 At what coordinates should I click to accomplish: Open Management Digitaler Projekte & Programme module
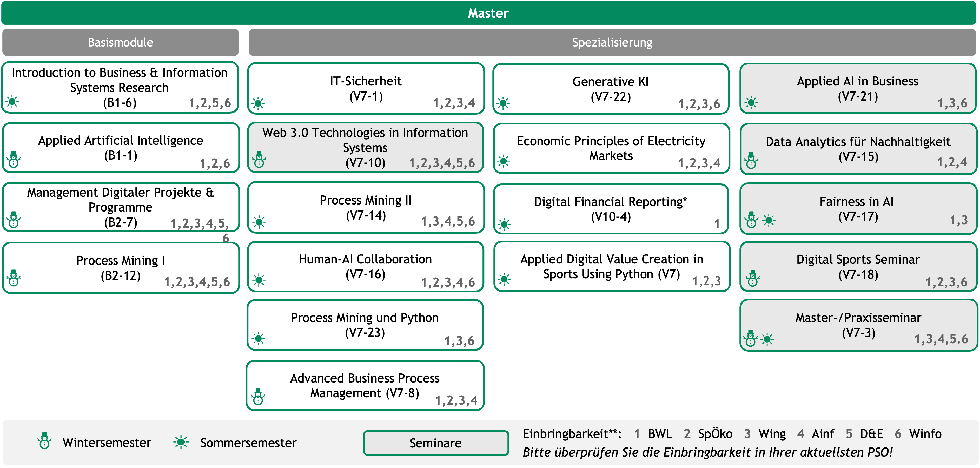click(x=120, y=207)
